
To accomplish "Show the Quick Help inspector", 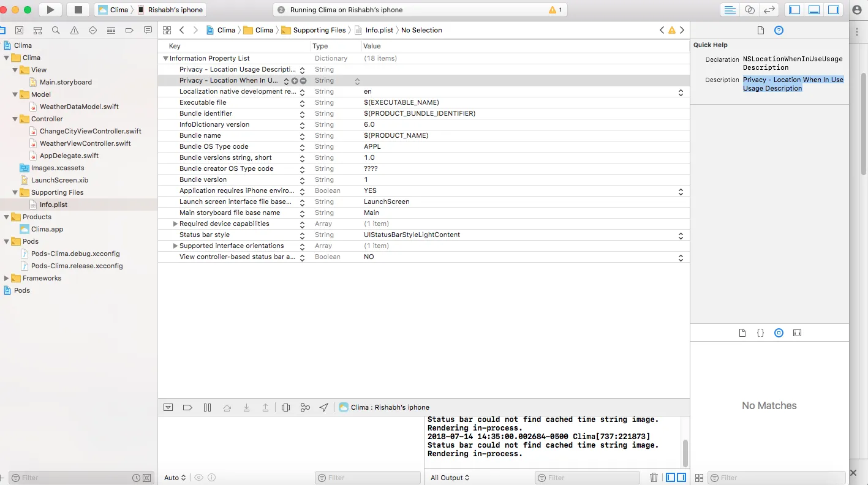I will [779, 30].
